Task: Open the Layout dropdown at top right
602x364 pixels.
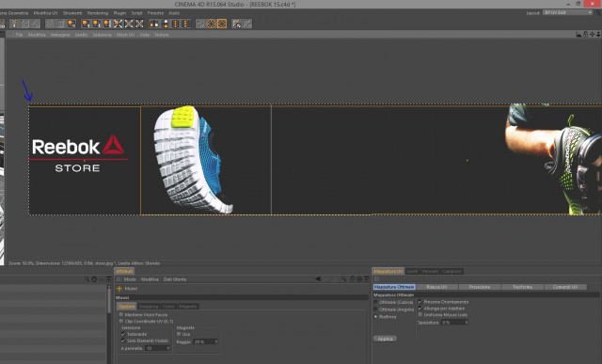Action: point(568,12)
